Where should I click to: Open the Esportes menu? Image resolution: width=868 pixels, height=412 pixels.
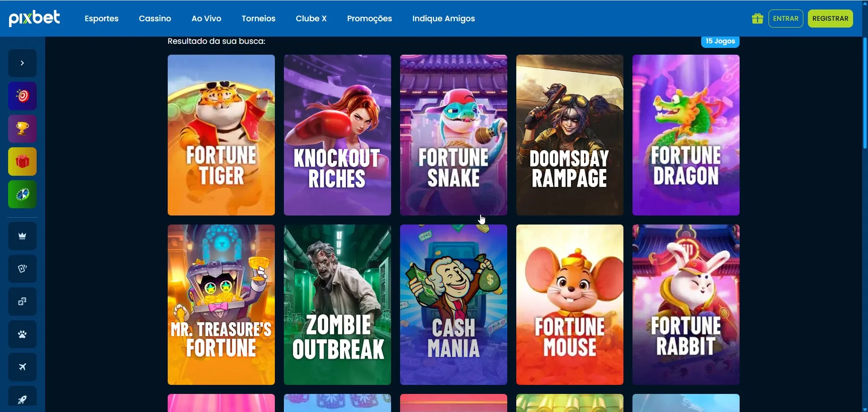tap(101, 19)
